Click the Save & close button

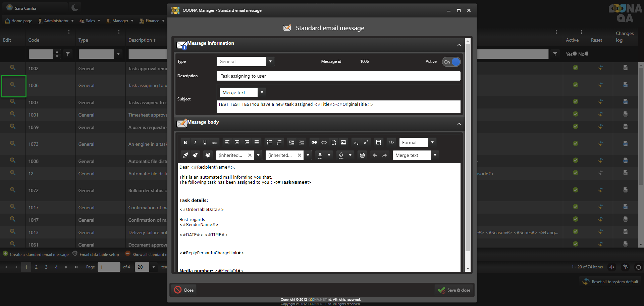coord(454,290)
